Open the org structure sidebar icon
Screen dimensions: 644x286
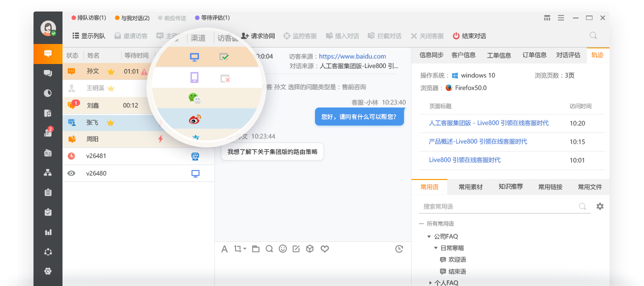click(48, 172)
